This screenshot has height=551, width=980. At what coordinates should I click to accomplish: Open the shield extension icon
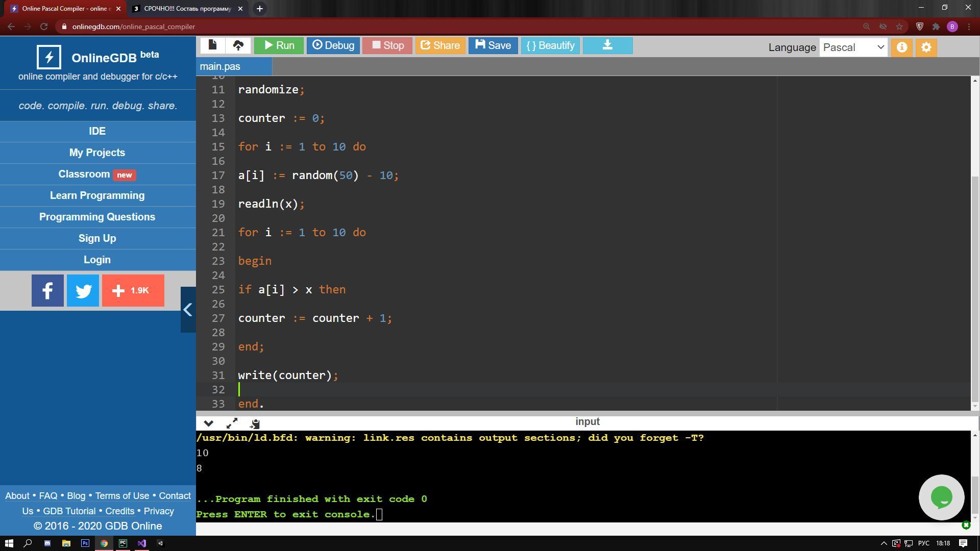[x=920, y=27]
